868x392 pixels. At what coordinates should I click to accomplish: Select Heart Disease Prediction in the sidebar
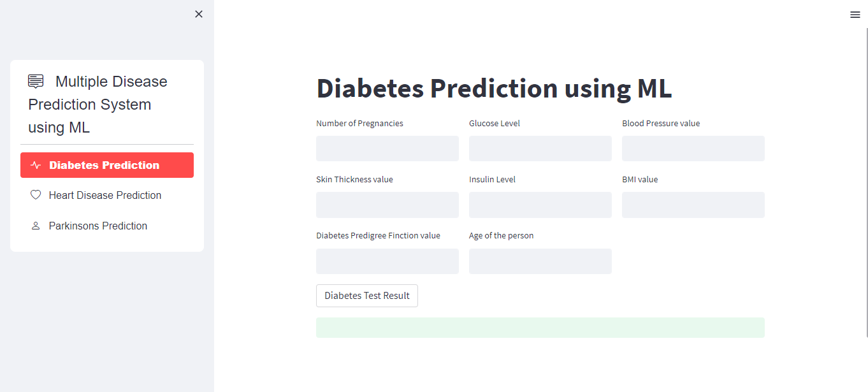pos(105,195)
